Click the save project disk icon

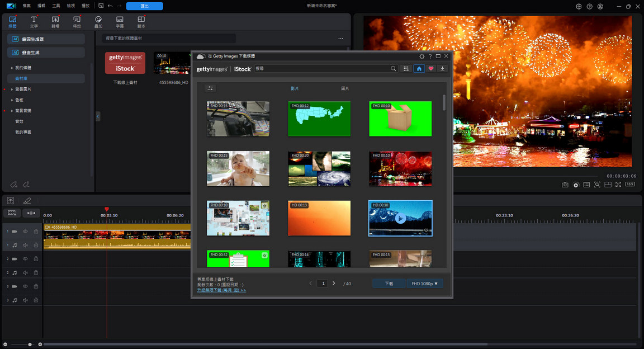pos(101,6)
